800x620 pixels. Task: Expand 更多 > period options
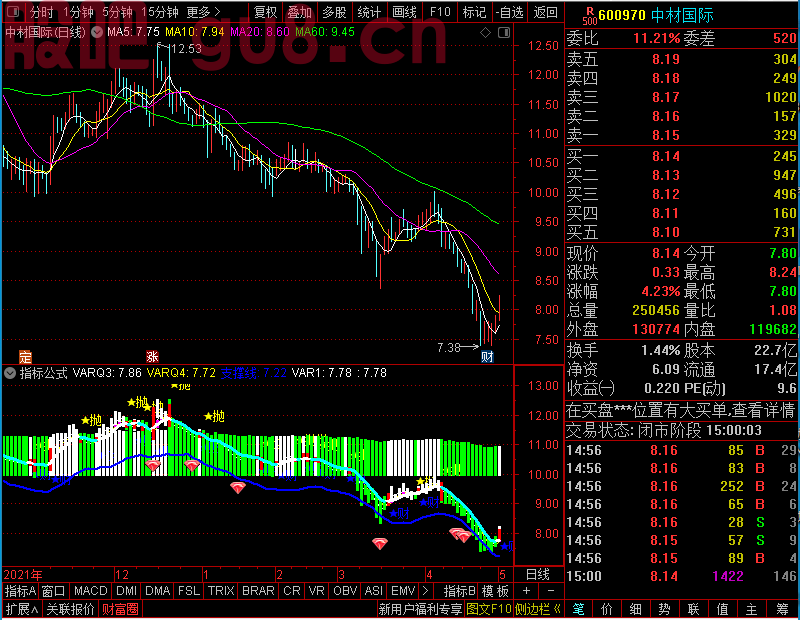point(204,12)
